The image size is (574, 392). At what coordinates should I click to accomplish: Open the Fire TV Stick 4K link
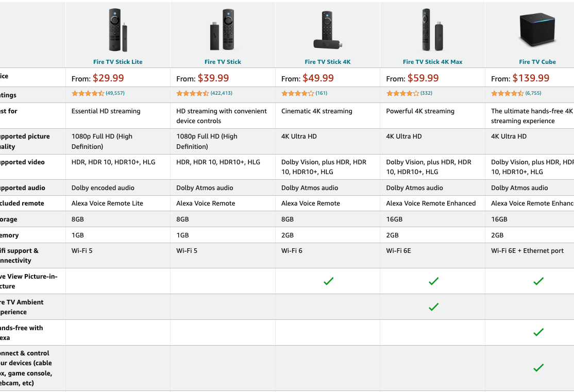(328, 62)
